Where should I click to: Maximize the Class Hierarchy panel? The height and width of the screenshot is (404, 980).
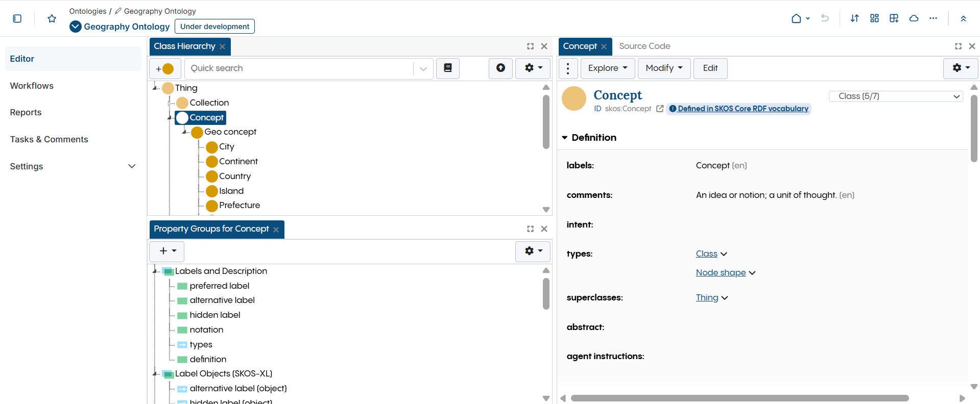530,46
